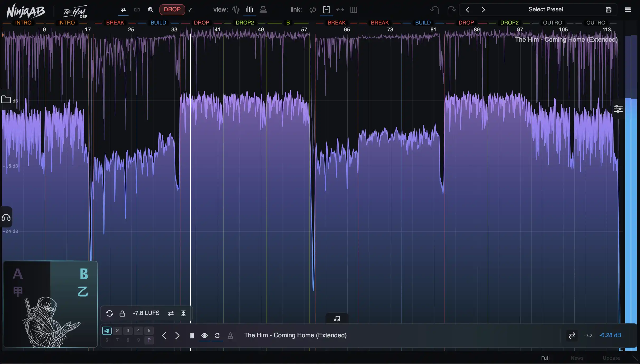Open the hamburger menu at top right
The width and height of the screenshot is (640, 364).
[x=628, y=10]
